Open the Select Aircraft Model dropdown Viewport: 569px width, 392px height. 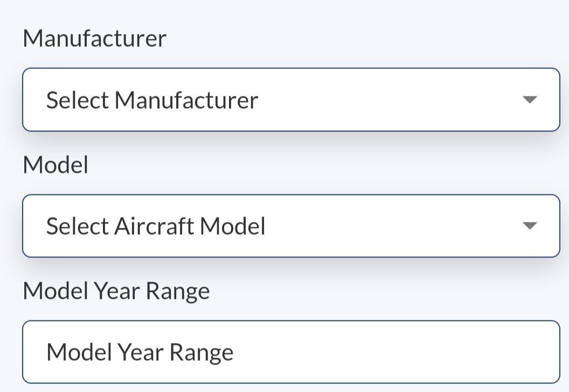click(x=291, y=226)
